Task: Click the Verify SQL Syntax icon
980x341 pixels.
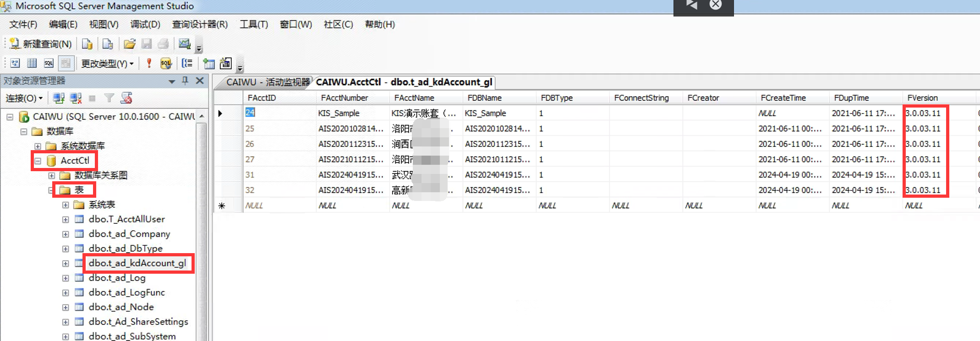Action: tap(165, 63)
